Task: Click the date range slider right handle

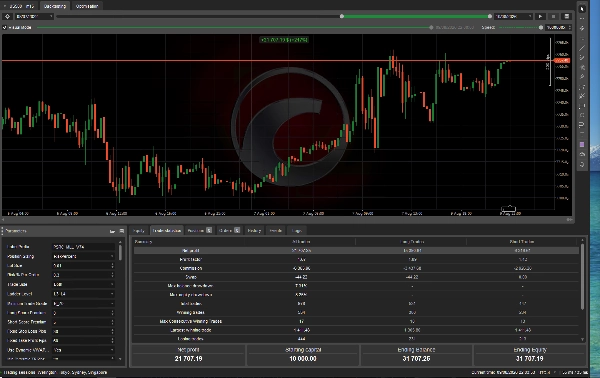Action: [490, 16]
